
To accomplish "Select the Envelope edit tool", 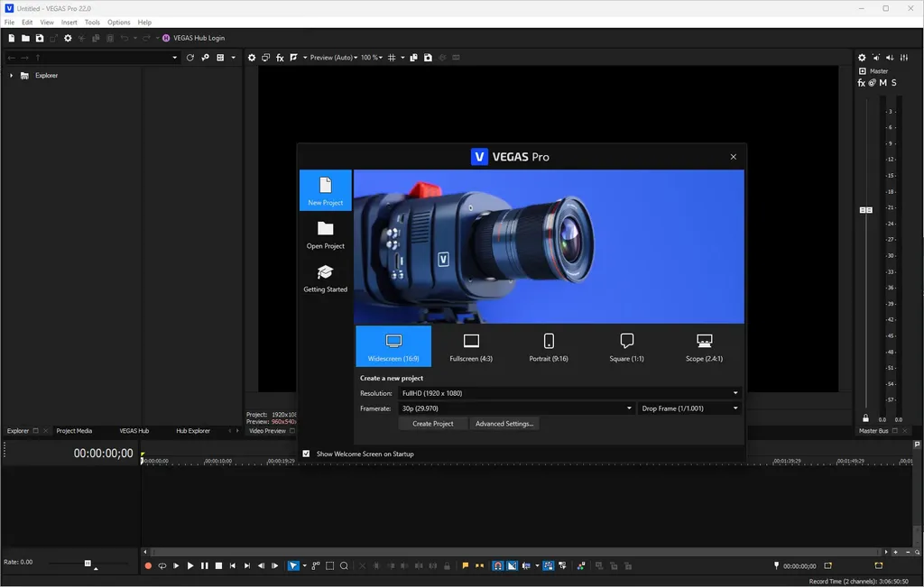I will [x=316, y=565].
